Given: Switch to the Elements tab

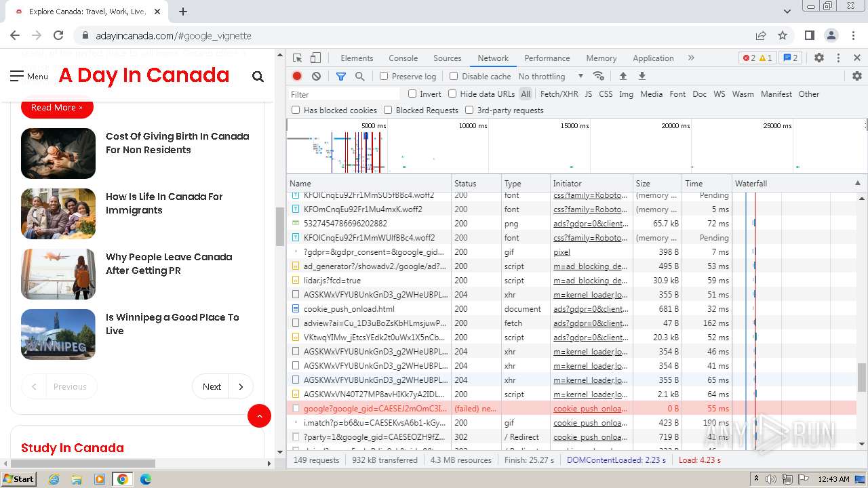Looking at the screenshot, I should (357, 58).
